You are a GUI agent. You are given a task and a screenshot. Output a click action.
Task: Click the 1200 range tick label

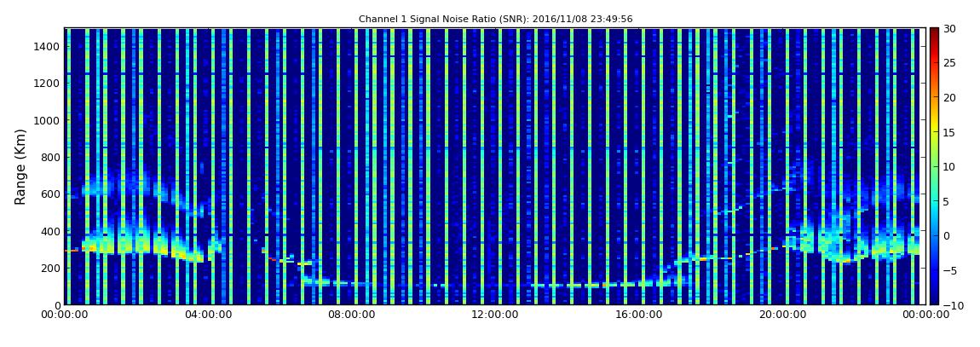tap(48, 84)
